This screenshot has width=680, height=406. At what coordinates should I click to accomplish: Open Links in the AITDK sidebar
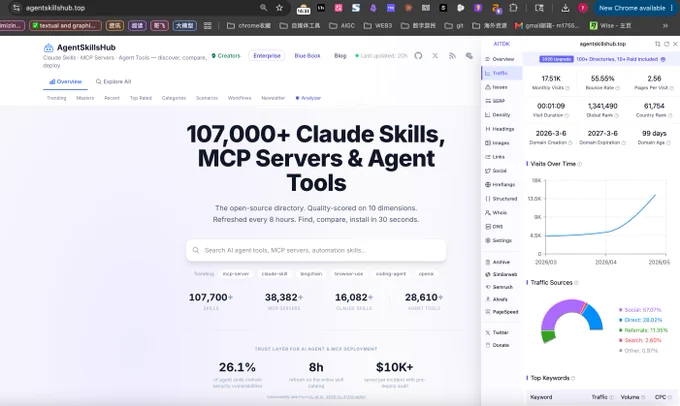point(495,157)
